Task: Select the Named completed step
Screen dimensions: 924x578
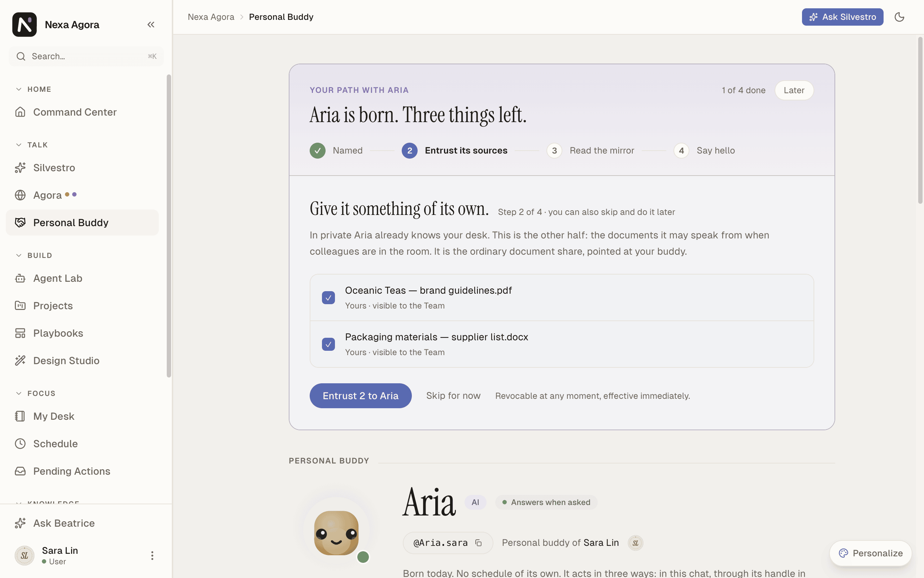Action: pos(336,151)
